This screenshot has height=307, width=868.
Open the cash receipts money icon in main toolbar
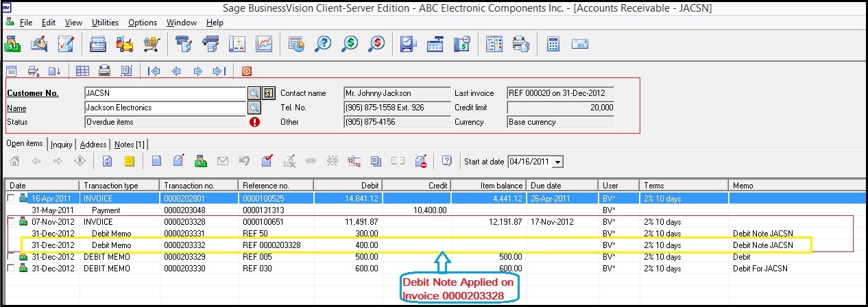click(14, 44)
